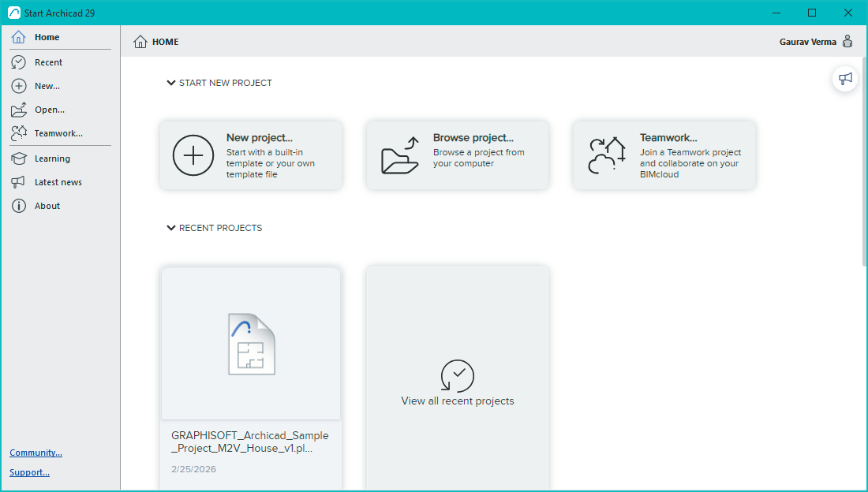Click the Browse project... card title

point(473,138)
